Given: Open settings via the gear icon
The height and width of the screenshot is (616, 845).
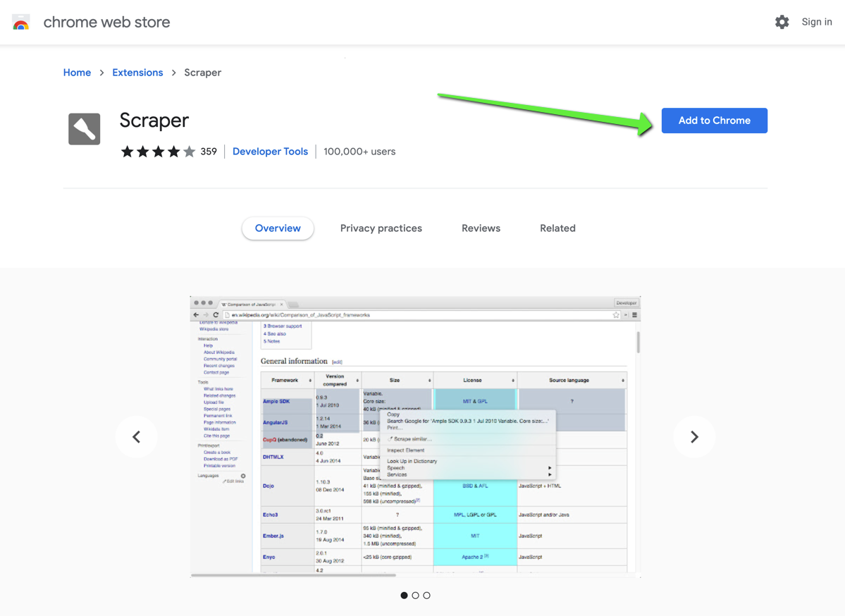Looking at the screenshot, I should (782, 22).
